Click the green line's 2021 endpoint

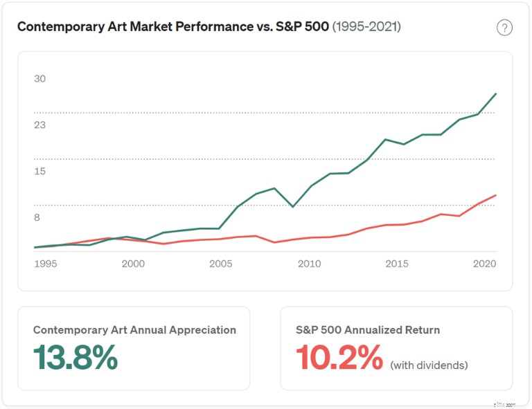[496, 93]
